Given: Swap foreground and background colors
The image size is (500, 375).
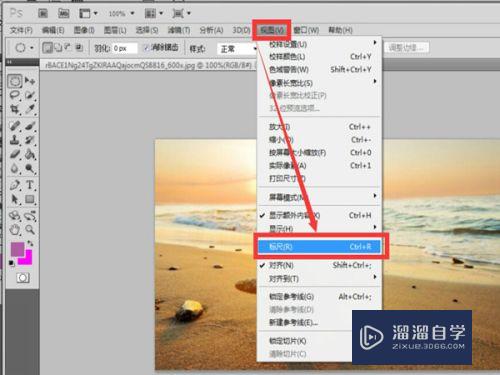Looking at the screenshot, I should [x=30, y=244].
